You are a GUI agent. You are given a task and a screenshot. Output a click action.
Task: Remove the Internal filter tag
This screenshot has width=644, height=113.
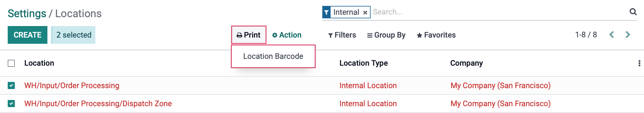(x=365, y=12)
